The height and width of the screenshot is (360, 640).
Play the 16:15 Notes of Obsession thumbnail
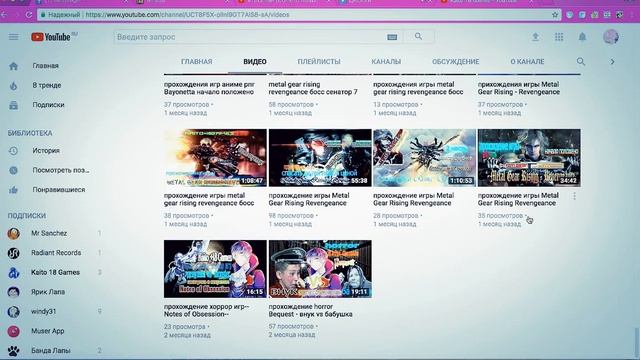(215, 269)
